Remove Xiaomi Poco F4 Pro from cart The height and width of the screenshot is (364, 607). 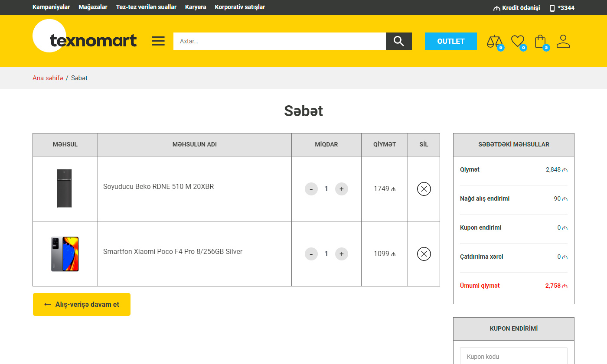(x=424, y=254)
